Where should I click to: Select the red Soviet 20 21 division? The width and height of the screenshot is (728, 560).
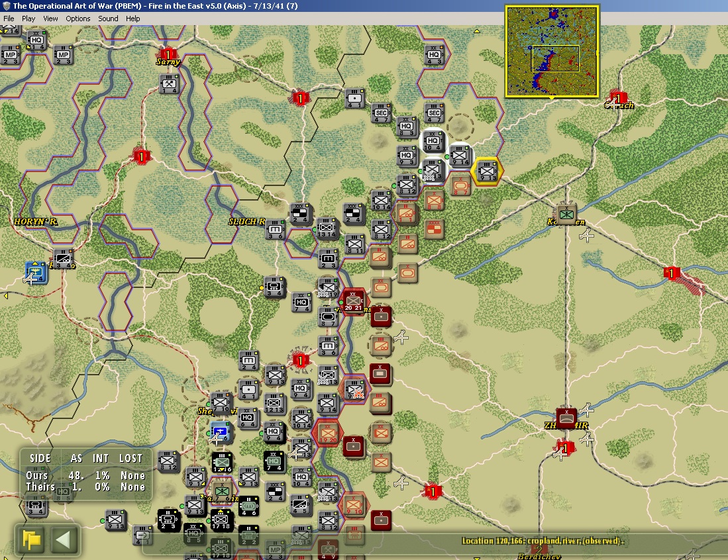pyautogui.click(x=353, y=302)
